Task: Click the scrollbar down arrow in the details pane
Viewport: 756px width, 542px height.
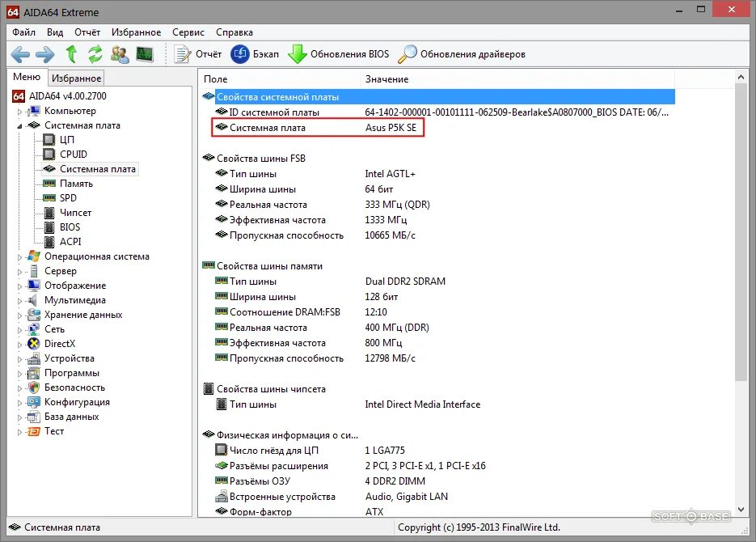Action: 741,510
